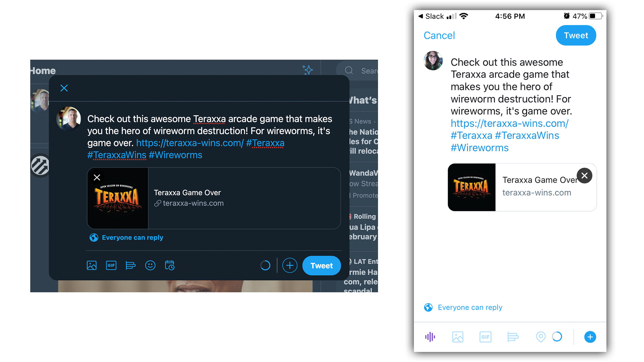This screenshot has width=644, height=362.
Task: Tap the mobile Teraxxa card thumbnail
Action: coord(472,187)
